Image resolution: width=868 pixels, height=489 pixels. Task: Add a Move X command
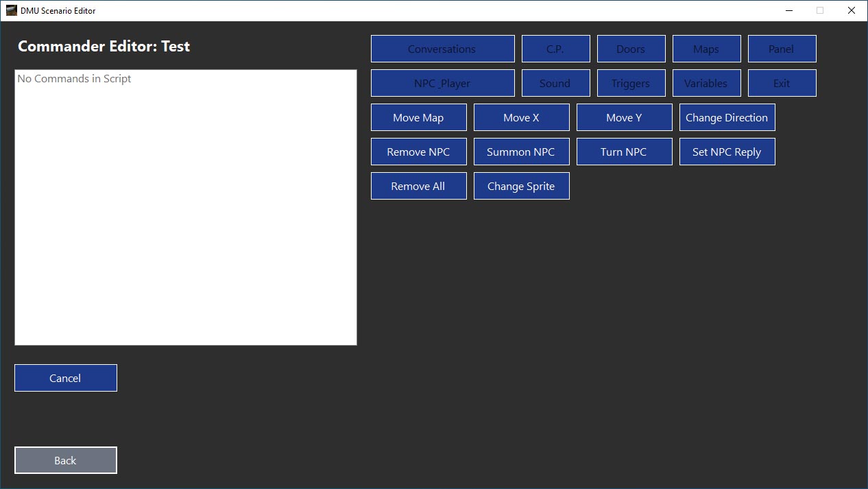521,117
